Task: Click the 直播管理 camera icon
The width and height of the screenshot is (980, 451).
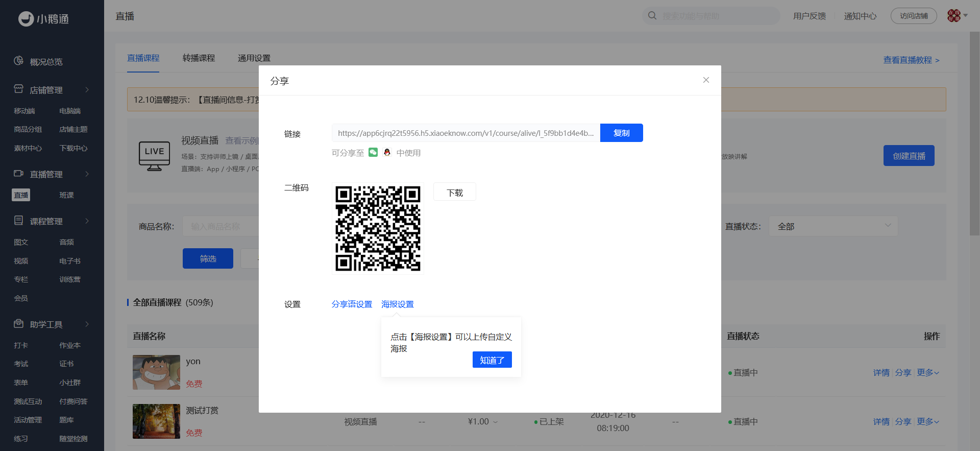Action: (18, 173)
